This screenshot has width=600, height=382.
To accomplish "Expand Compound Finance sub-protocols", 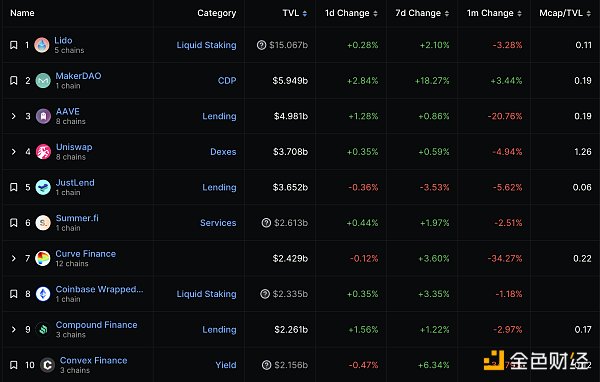I will (x=13, y=330).
